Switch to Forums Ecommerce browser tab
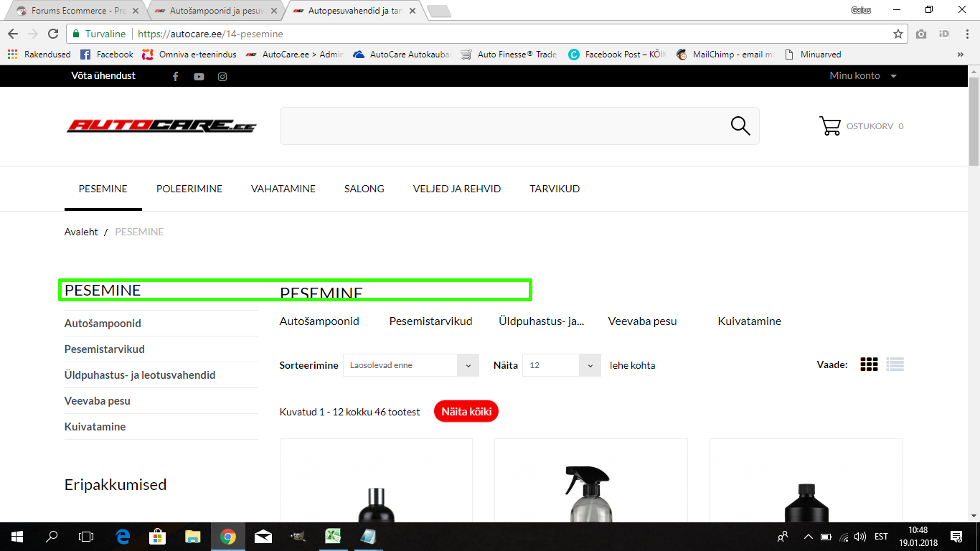980x551 pixels. tap(75, 11)
